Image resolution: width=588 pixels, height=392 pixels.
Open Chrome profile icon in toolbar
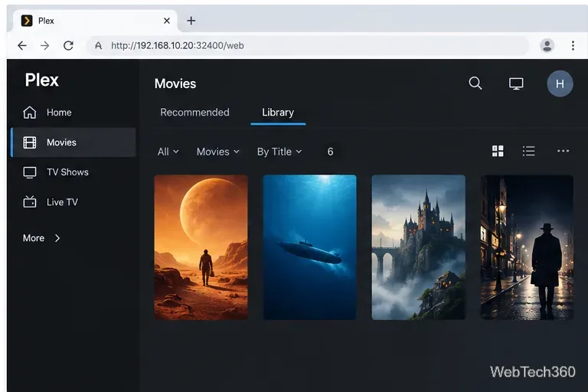pos(547,45)
